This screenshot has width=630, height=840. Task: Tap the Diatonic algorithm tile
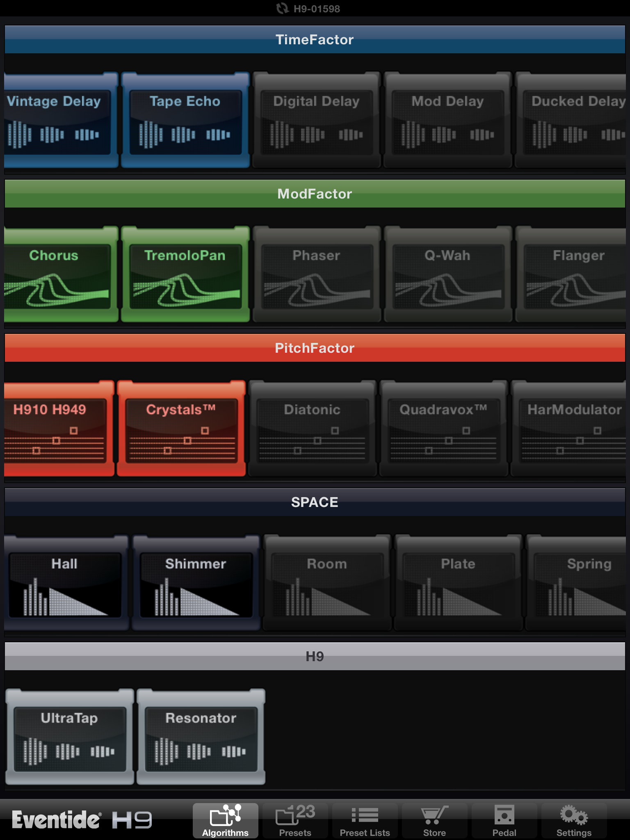[313, 429]
